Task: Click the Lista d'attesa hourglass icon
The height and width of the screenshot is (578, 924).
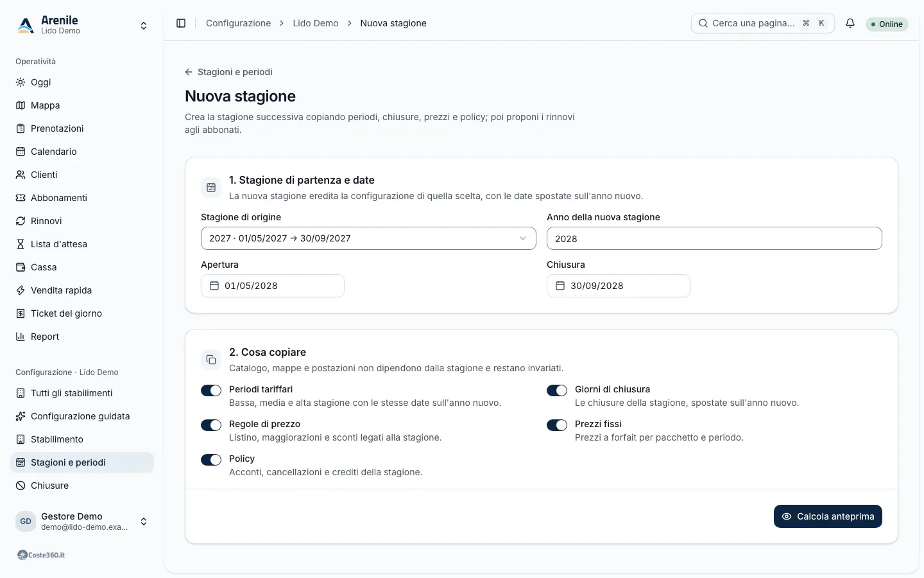Action: pyautogui.click(x=21, y=244)
